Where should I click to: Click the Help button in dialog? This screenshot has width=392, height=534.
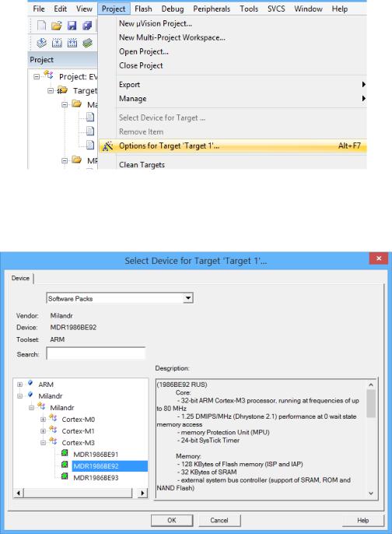coord(362,520)
